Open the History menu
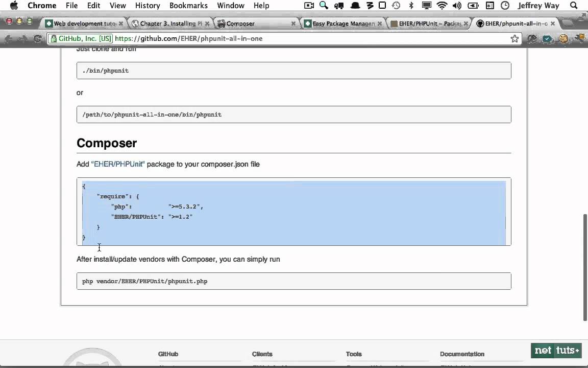Screen dimensions: 588x368 click(148, 5)
